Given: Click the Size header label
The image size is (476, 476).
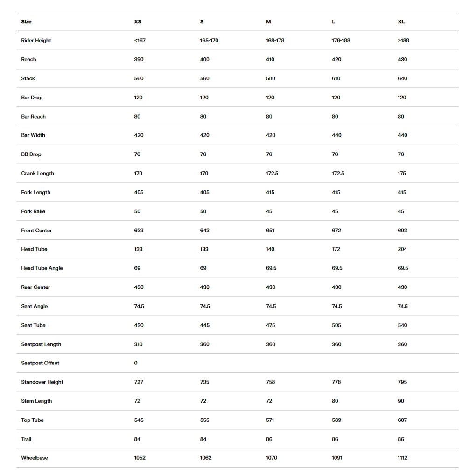Looking at the screenshot, I should coord(27,22).
